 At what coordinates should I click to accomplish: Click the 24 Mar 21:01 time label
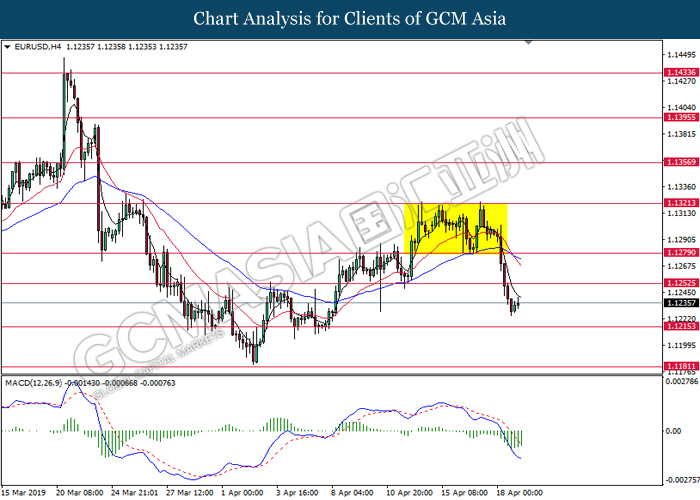click(134, 493)
